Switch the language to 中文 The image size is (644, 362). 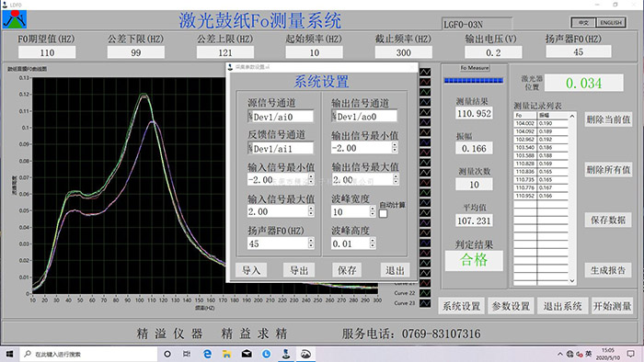click(x=583, y=23)
